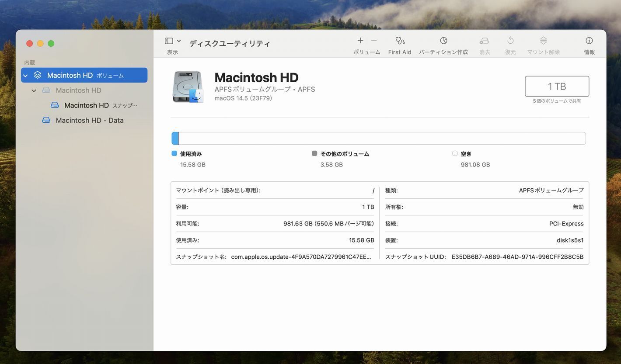This screenshot has height=364, width=621.
Task: Click the blue 使用済み legend swatch
Action: [x=174, y=153]
